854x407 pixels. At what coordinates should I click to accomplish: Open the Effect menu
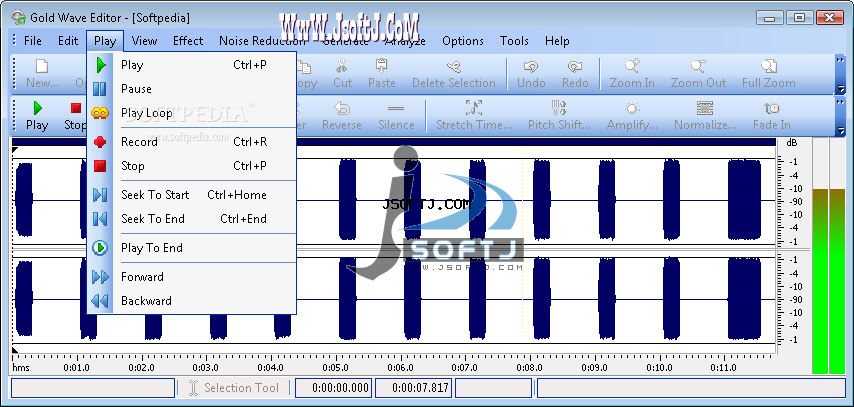coord(188,41)
